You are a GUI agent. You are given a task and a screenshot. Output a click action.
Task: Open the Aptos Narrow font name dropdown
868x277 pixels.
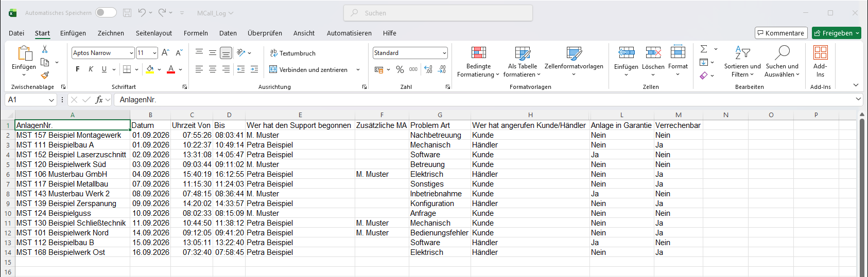[x=131, y=53]
